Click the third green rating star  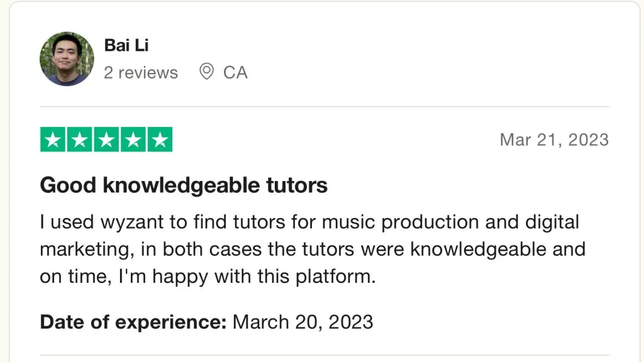(106, 140)
